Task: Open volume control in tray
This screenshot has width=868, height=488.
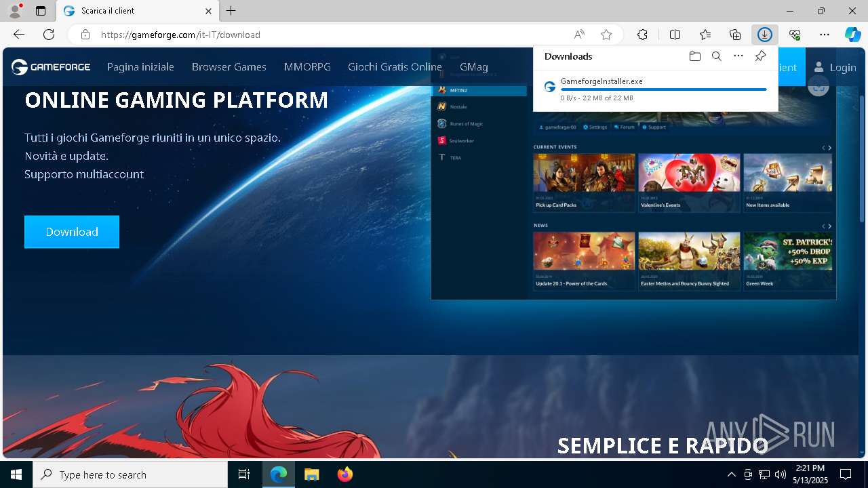Action: point(780,474)
